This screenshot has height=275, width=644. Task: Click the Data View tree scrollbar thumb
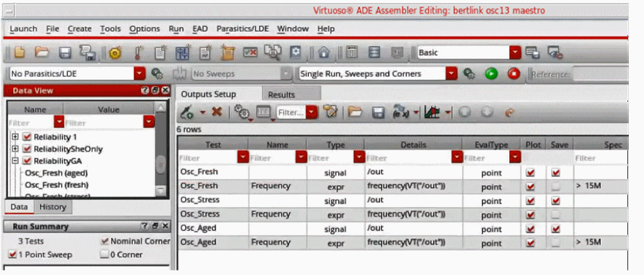point(161,164)
